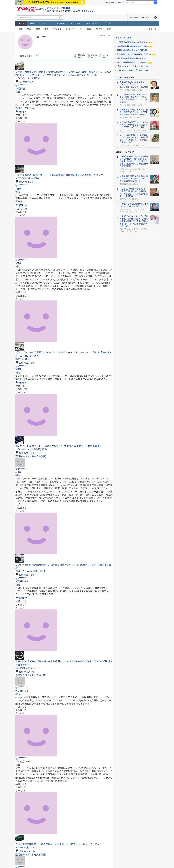This screenshot has height=868, width=174.
Task: Switch to the ライブ tab
Action: (43, 24)
